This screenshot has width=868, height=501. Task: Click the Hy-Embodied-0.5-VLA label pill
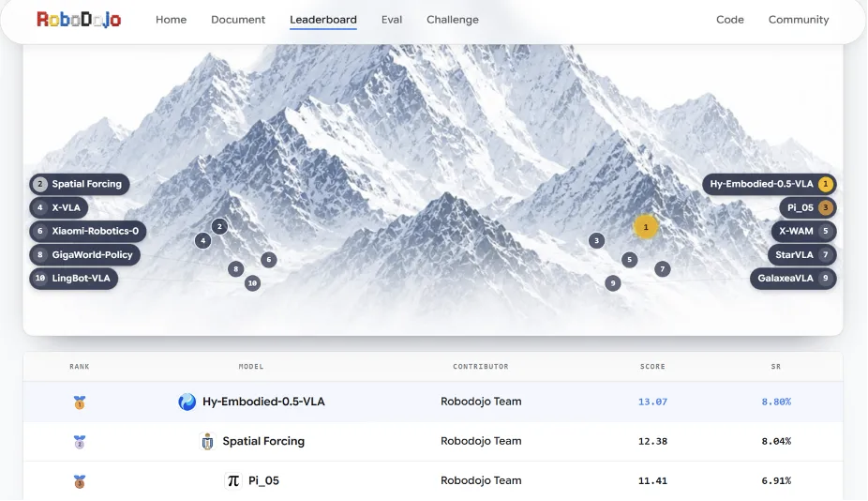[769, 184]
